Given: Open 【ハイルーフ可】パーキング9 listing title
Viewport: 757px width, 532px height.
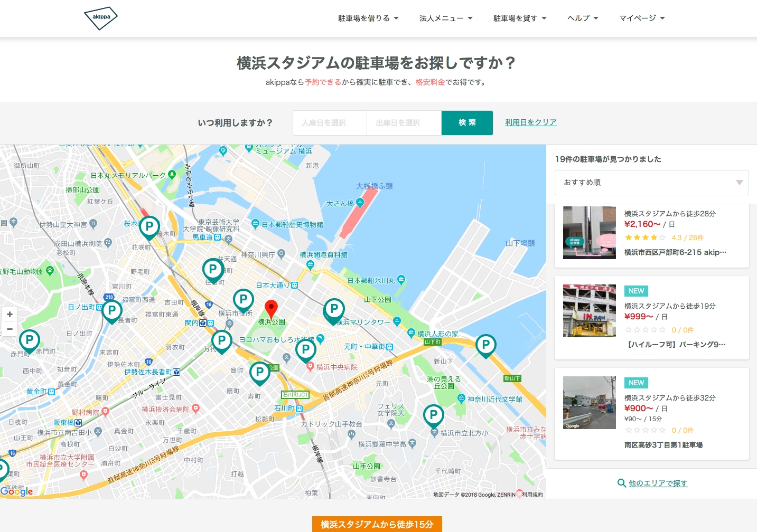Looking at the screenshot, I should click(675, 344).
